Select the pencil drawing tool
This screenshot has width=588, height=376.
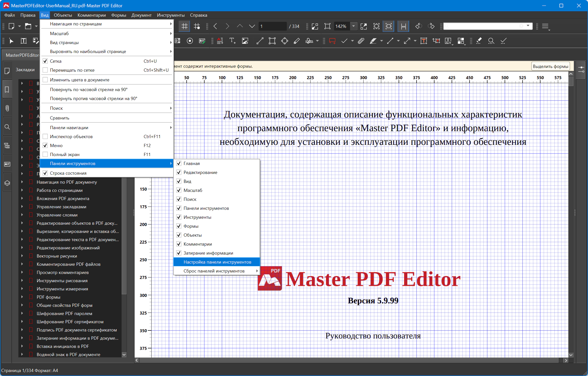(296, 41)
